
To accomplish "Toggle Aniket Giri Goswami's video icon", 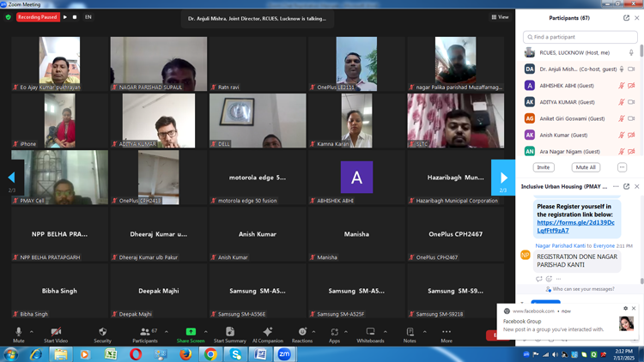I will click(x=632, y=118).
